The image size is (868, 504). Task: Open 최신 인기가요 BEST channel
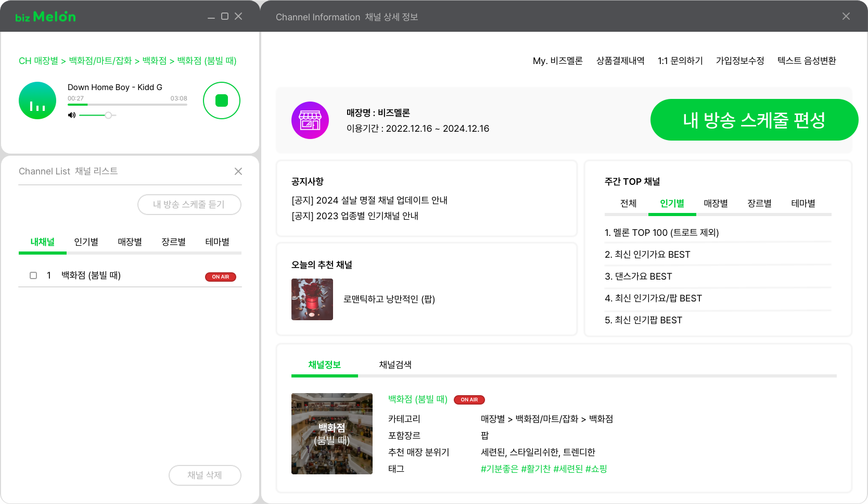(647, 255)
